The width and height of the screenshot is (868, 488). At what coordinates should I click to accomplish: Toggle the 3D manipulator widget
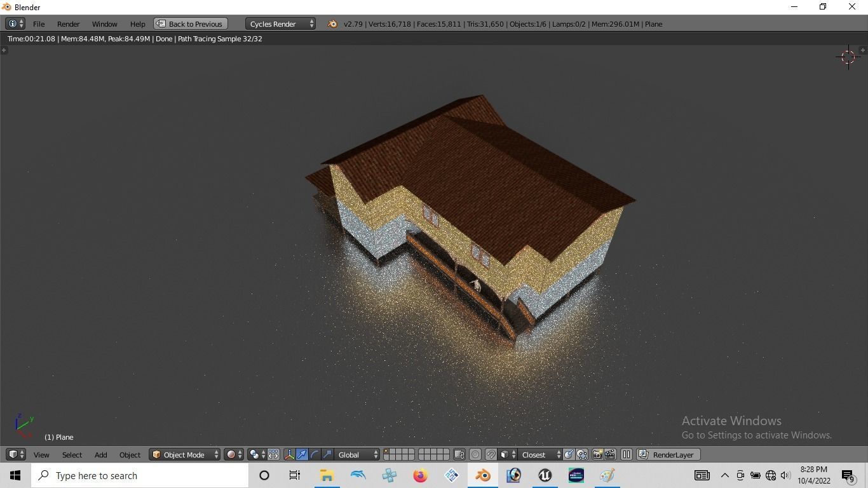pyautogui.click(x=289, y=454)
